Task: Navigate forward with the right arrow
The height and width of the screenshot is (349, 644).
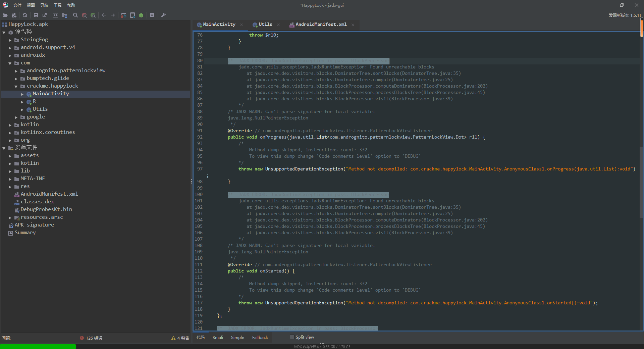Action: tap(113, 15)
